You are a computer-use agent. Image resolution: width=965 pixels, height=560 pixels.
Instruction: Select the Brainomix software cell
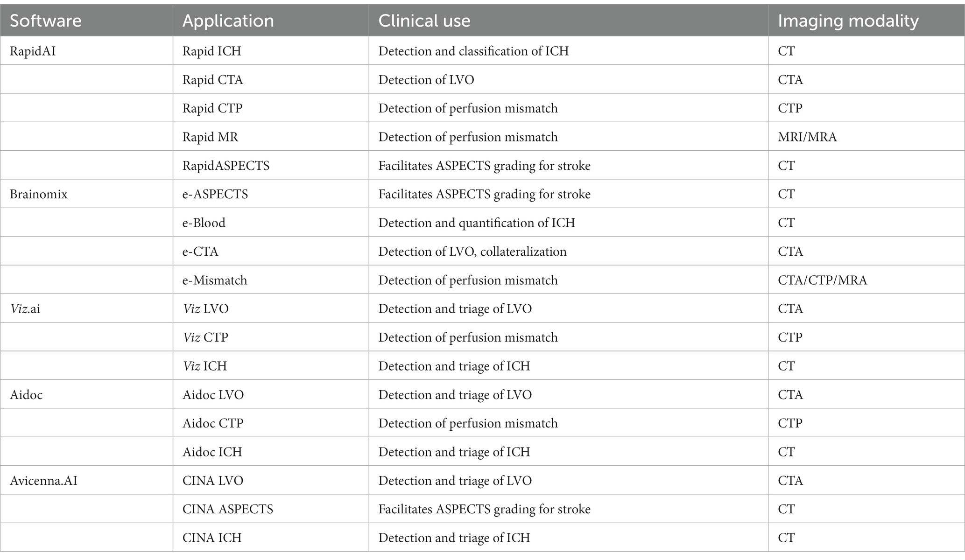(x=86, y=194)
